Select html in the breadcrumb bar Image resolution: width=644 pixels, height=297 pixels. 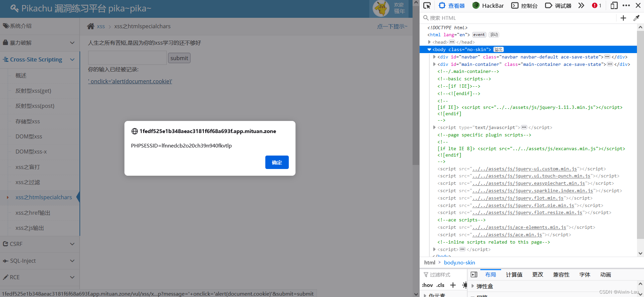point(430,263)
